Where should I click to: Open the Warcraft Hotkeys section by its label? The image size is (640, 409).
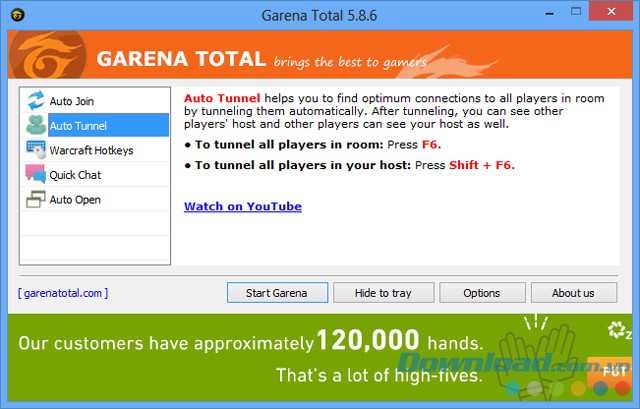(91, 151)
